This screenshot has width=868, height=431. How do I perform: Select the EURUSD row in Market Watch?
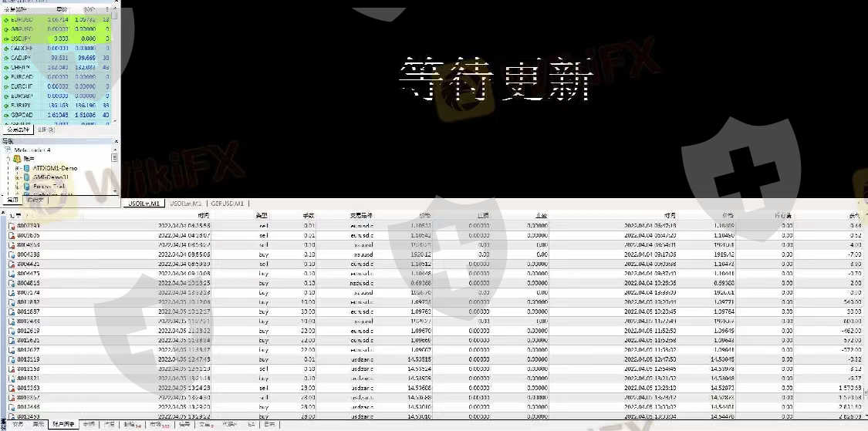click(56, 19)
